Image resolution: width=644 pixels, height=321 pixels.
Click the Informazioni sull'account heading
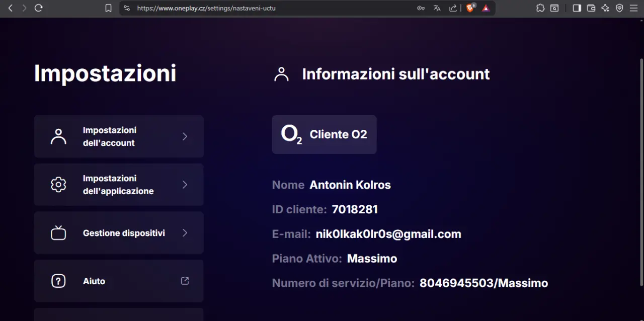point(395,74)
